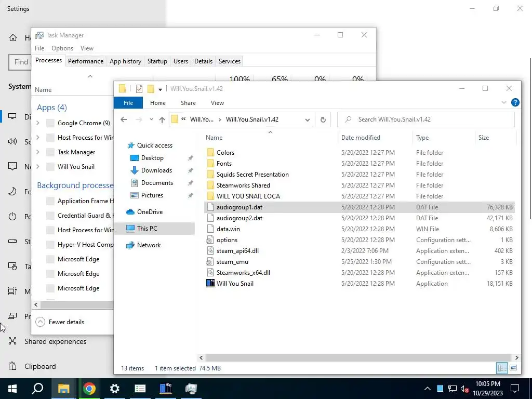This screenshot has height=399, width=532.
Task: Click the OneDrive cloud icon in navigation pane
Action: [130, 212]
